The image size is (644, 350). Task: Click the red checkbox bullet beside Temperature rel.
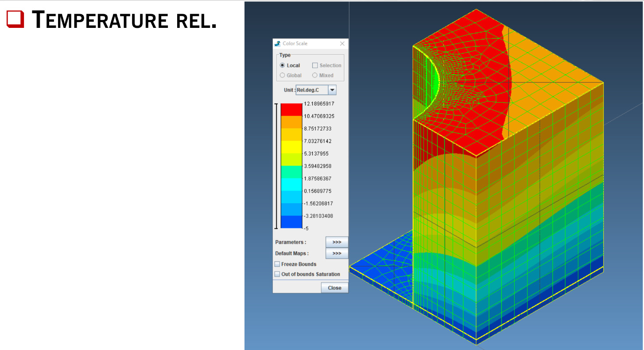(15, 19)
